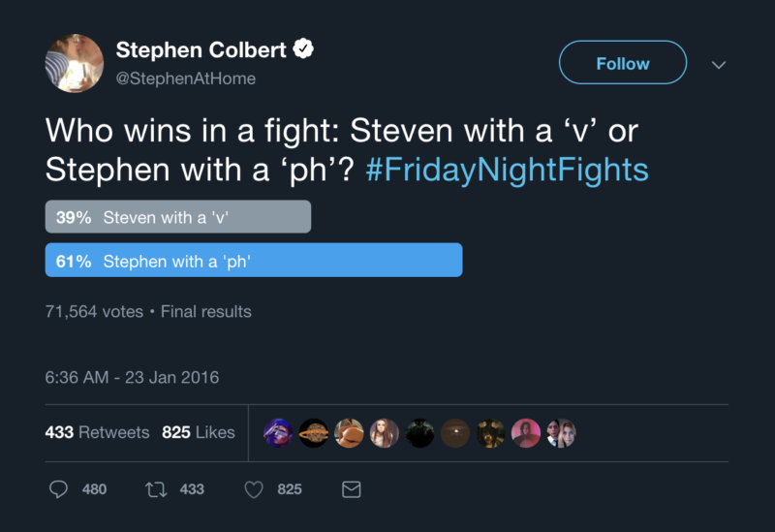Click the reply speech bubble icon
775x532 pixels.
pyautogui.click(x=59, y=489)
